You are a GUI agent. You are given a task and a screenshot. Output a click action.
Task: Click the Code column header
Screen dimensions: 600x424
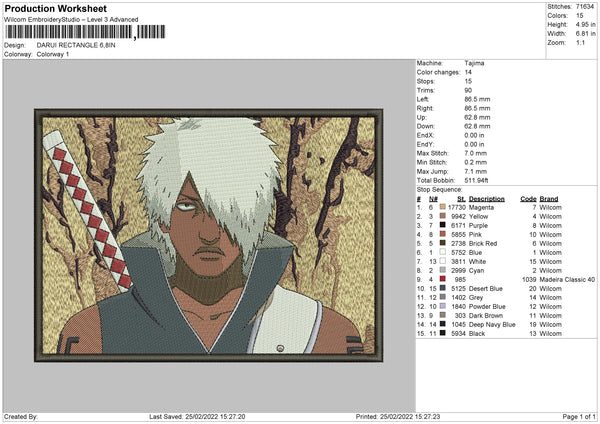[529, 198]
